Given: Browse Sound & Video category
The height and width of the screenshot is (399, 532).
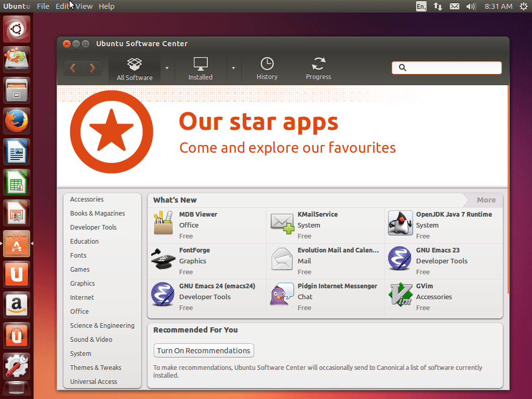Looking at the screenshot, I should (x=91, y=339).
